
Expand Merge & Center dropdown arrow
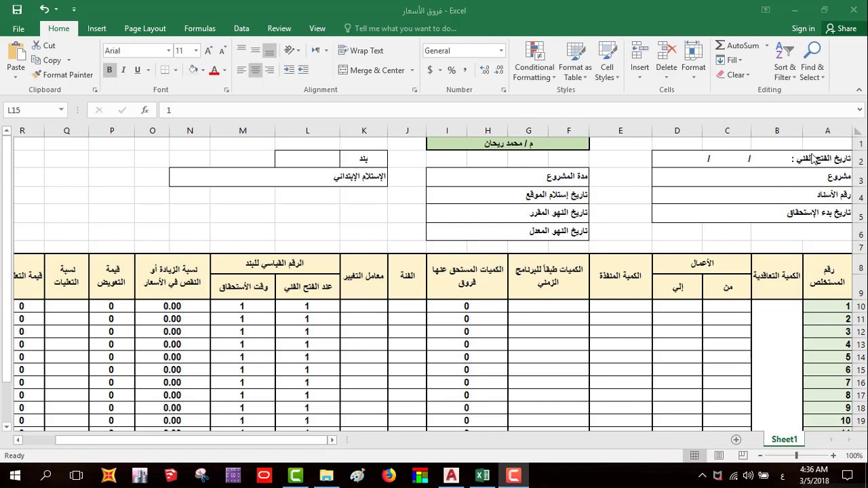click(412, 70)
